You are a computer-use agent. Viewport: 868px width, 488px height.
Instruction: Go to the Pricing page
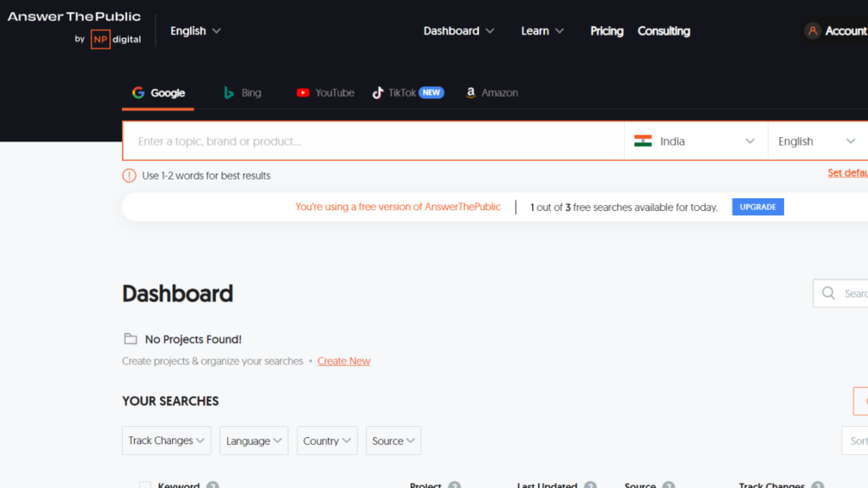[607, 31]
